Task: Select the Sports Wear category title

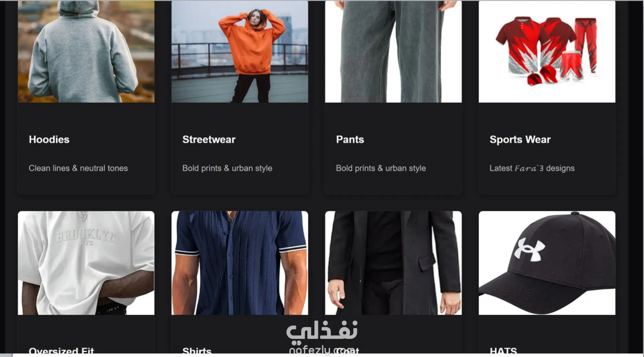Action: (x=520, y=140)
